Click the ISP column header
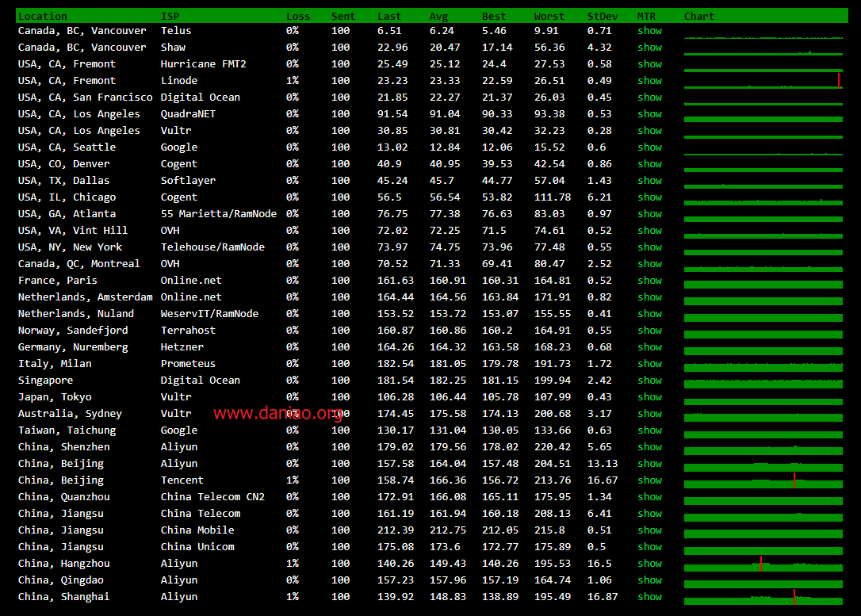Viewport: 861px width, 616px height. click(x=170, y=17)
